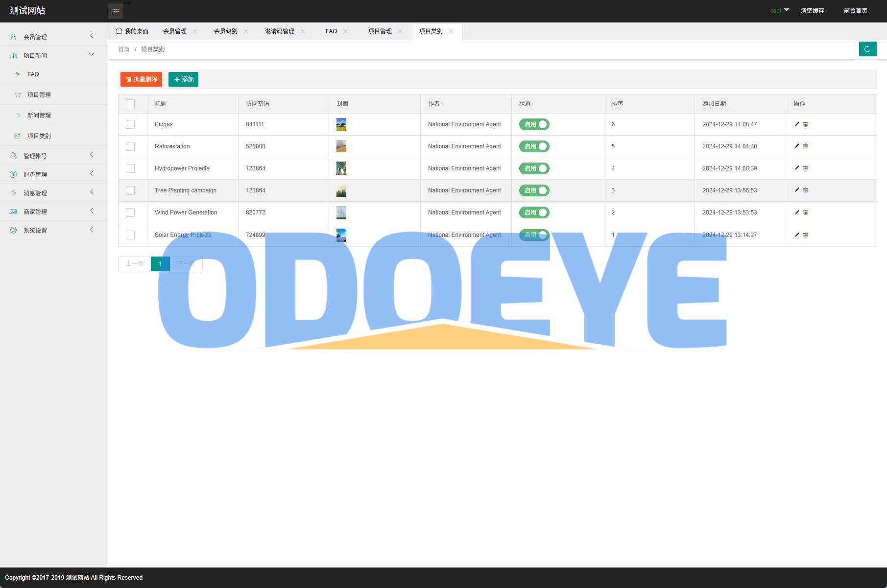Edit the Reforestation row pencil icon
This screenshot has width=887, height=588.
coord(796,146)
